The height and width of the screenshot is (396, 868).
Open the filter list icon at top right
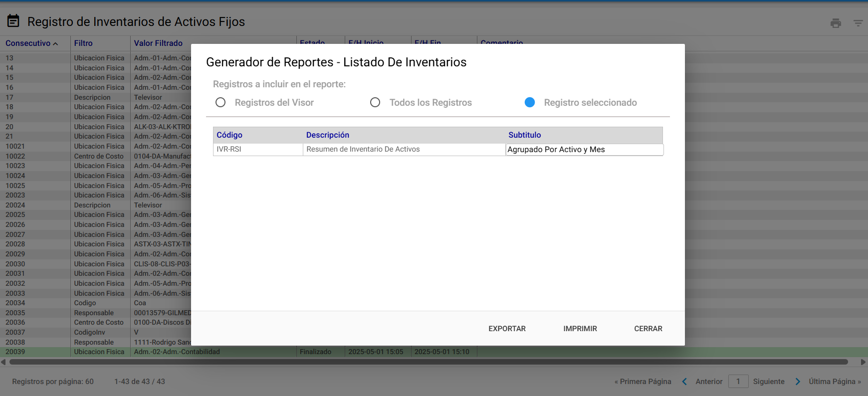click(x=858, y=23)
